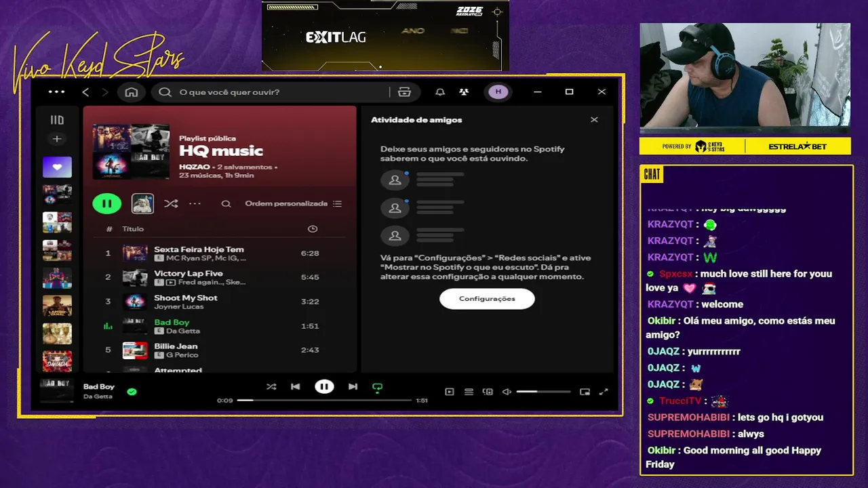
Task: Open more options for the HQ music playlist
Action: click(x=195, y=203)
